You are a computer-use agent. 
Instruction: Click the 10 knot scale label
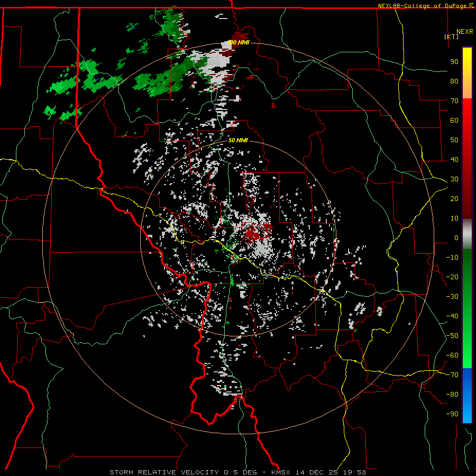(454, 218)
